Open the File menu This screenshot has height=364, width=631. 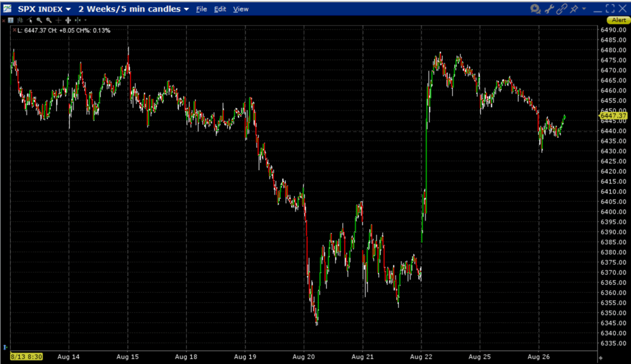201,9
